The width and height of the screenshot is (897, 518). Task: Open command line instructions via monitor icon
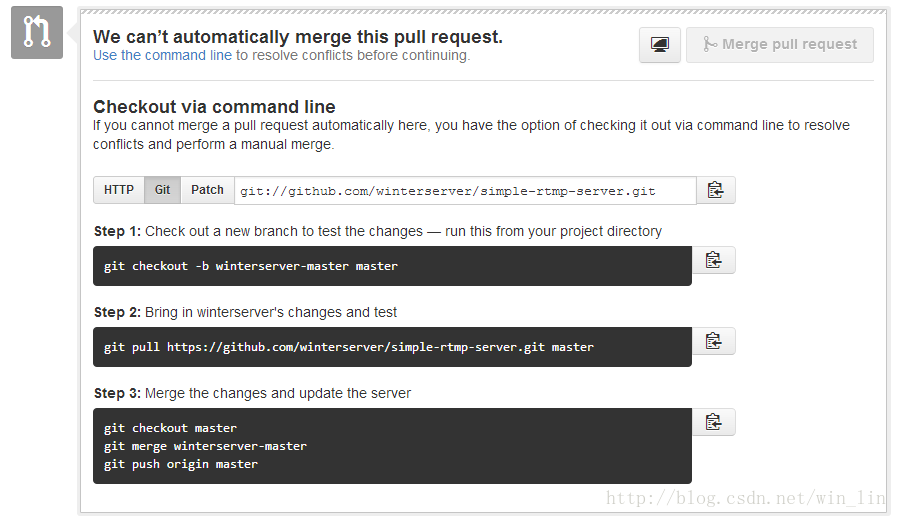tap(660, 45)
